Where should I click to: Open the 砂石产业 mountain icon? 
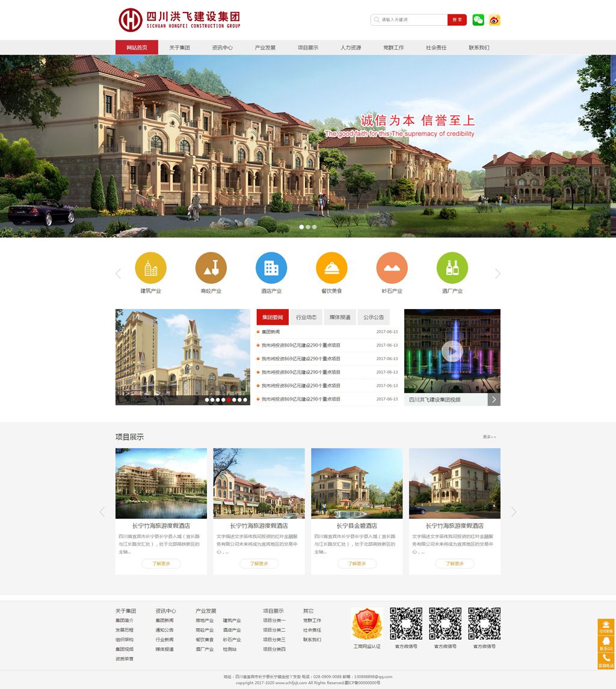point(392,268)
